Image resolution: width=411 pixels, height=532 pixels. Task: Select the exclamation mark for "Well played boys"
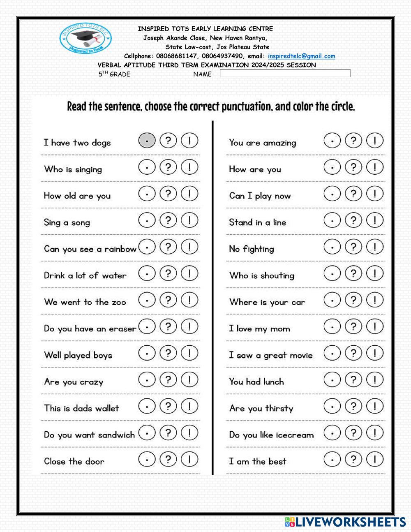pos(189,353)
